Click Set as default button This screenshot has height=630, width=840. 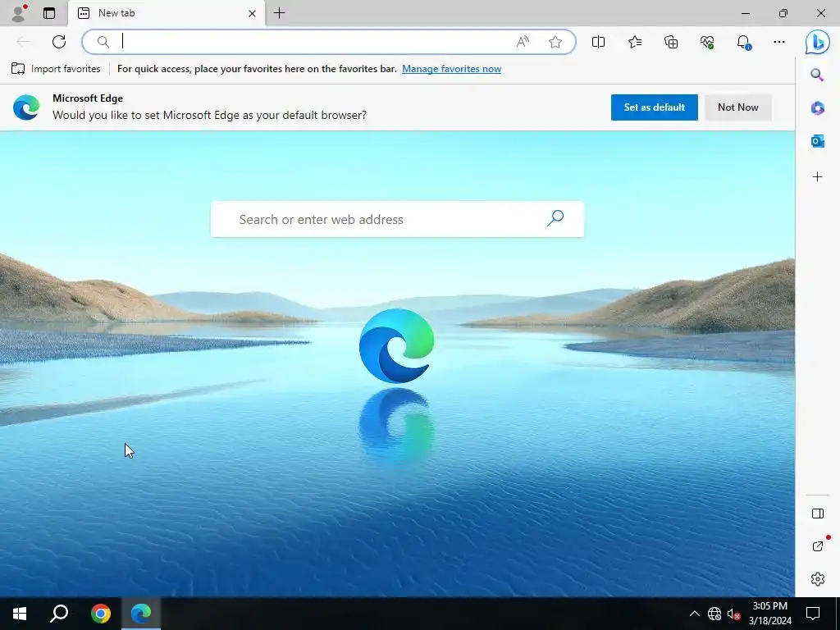[654, 107]
